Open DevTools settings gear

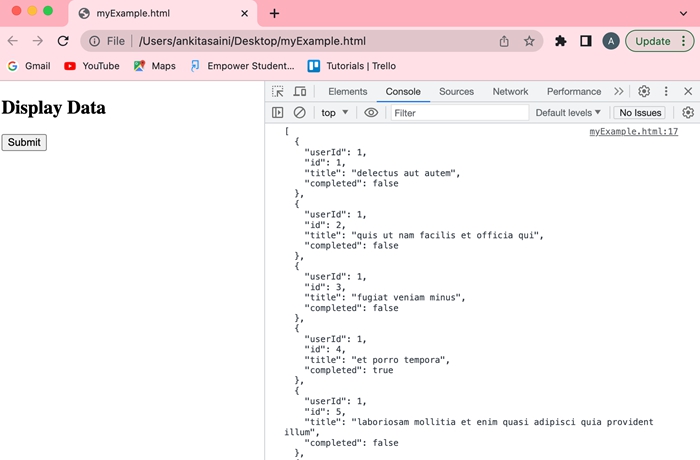(644, 92)
